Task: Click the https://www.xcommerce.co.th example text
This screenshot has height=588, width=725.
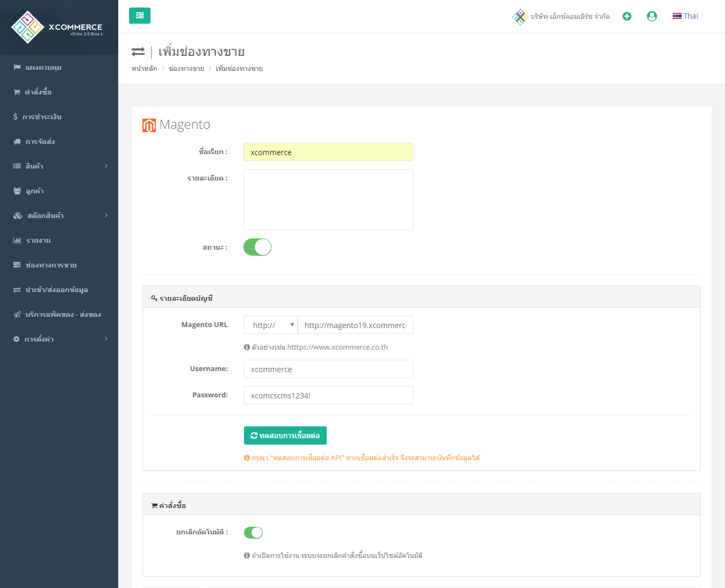Action: pyautogui.click(x=338, y=347)
